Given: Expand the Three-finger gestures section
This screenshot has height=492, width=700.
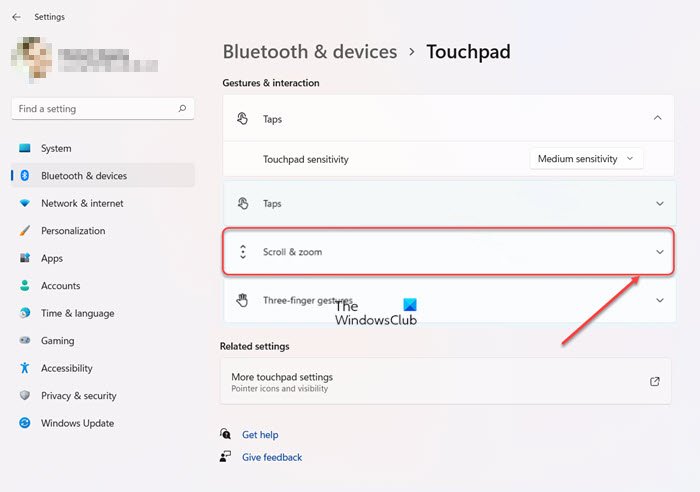Looking at the screenshot, I should [659, 300].
